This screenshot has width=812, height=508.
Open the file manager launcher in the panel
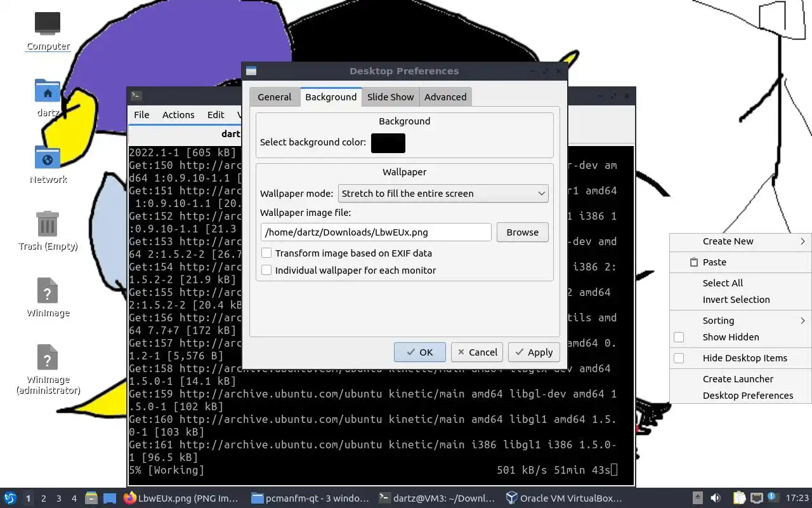coord(91,498)
